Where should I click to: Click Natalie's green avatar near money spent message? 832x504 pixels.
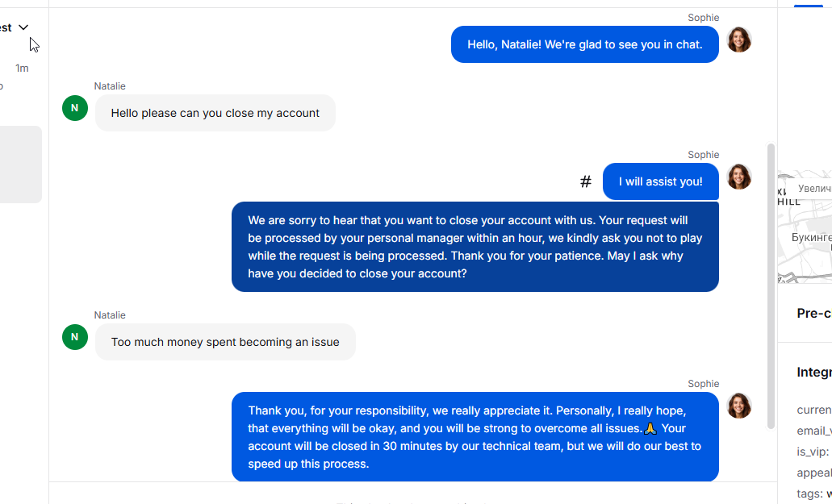pyautogui.click(x=75, y=337)
